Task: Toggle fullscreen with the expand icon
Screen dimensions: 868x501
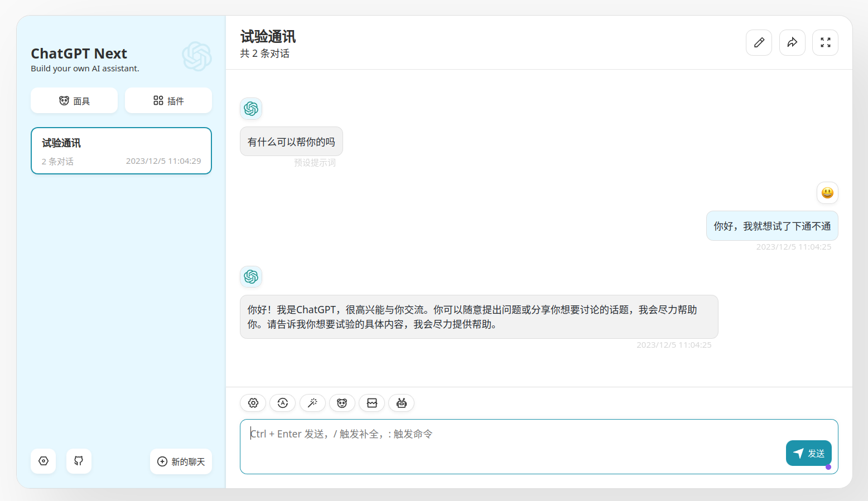Action: [x=826, y=42]
